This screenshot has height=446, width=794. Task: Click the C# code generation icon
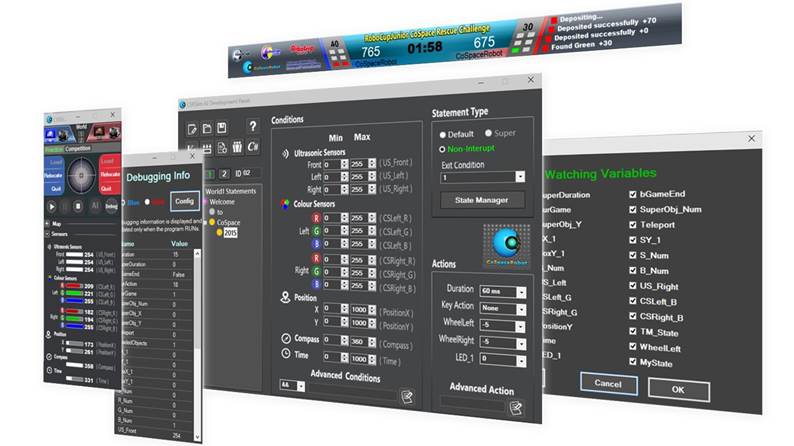point(253,147)
